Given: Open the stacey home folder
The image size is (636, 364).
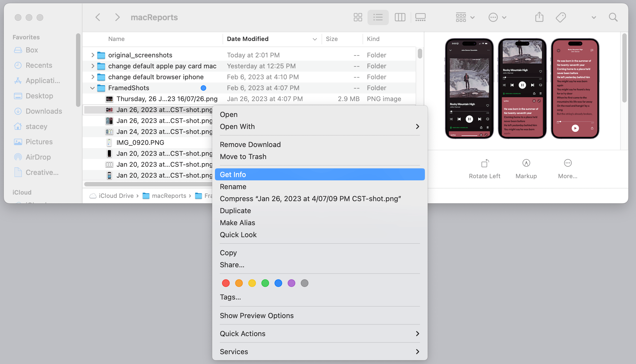Looking at the screenshot, I should pos(30,127).
